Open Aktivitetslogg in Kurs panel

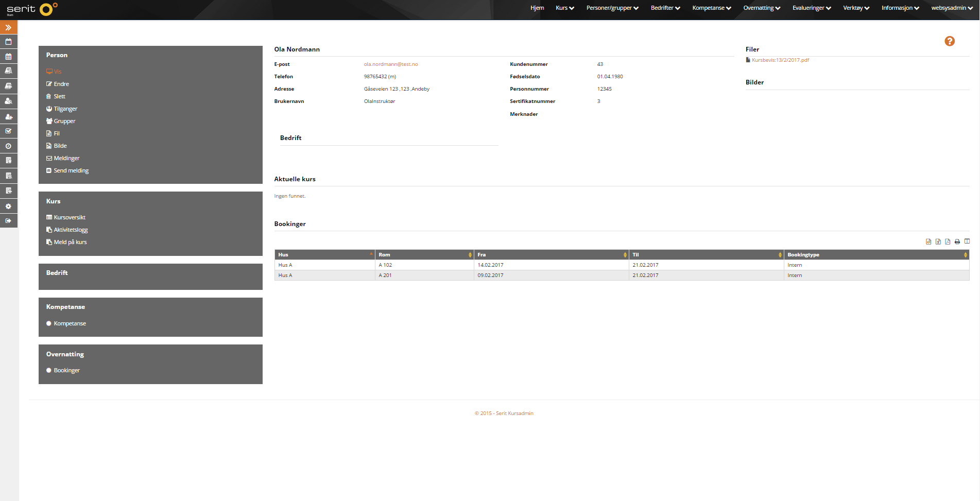(x=67, y=230)
